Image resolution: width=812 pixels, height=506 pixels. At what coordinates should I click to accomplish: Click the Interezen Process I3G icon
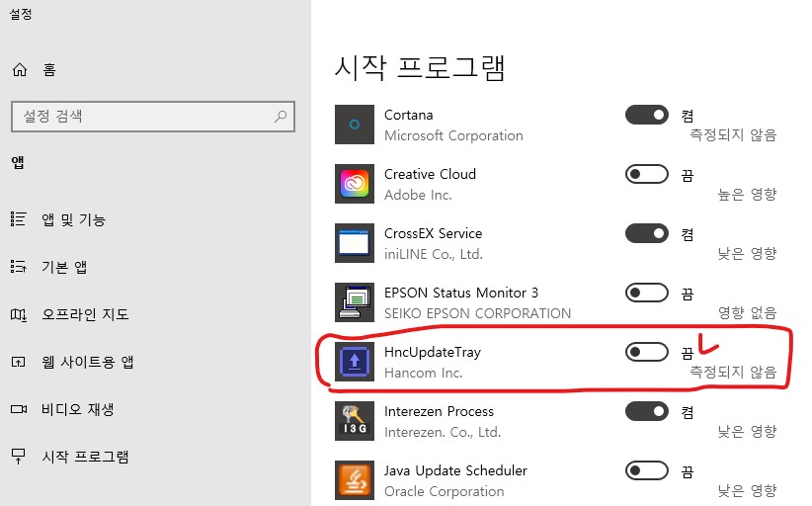355,421
